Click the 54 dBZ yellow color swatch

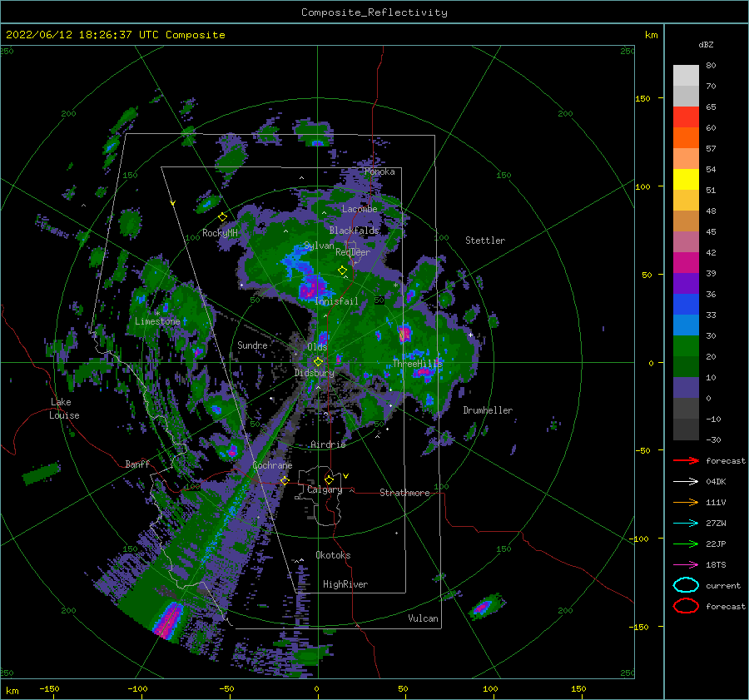coord(686,179)
